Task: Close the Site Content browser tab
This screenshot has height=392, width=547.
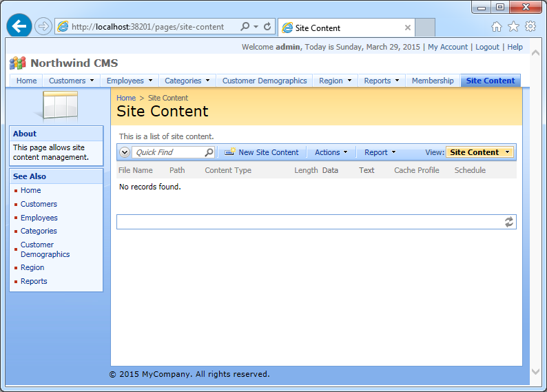Action: click(408, 28)
